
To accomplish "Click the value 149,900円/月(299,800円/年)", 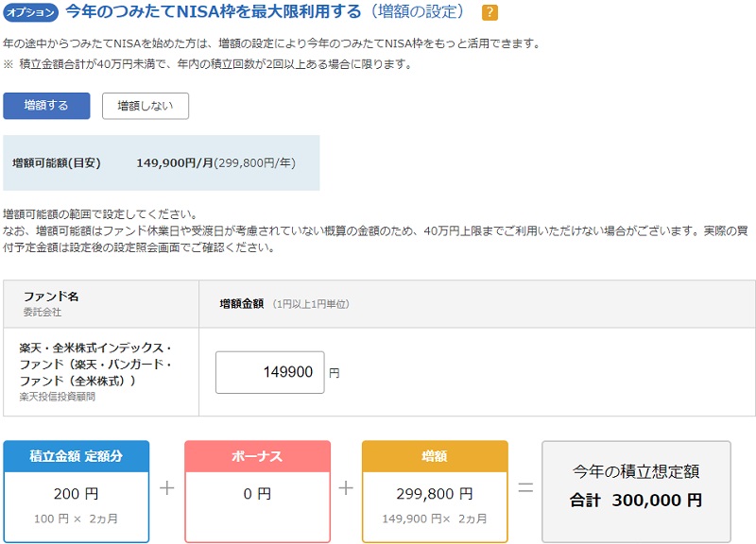I will coord(215,162).
